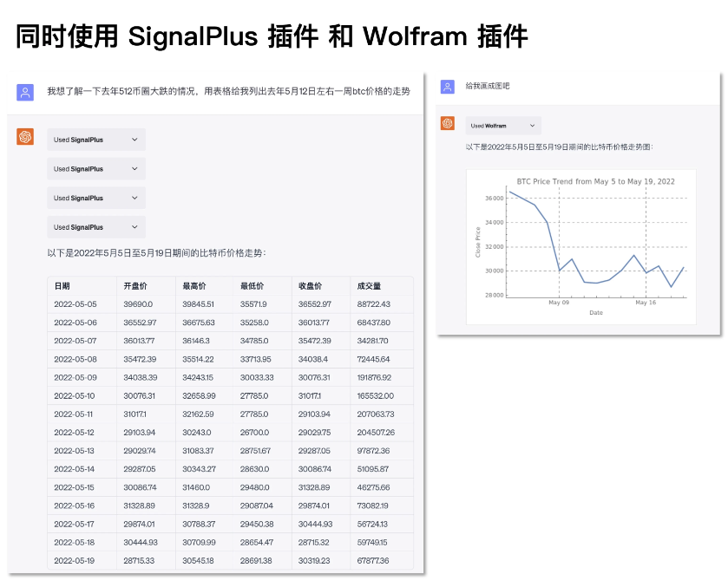Click the 开盘价 column header

click(135, 286)
